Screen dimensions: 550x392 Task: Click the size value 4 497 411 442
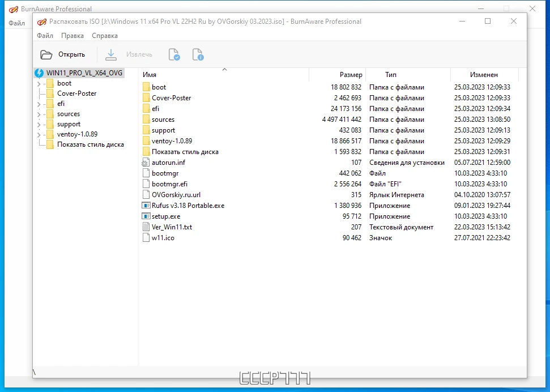(x=342, y=120)
